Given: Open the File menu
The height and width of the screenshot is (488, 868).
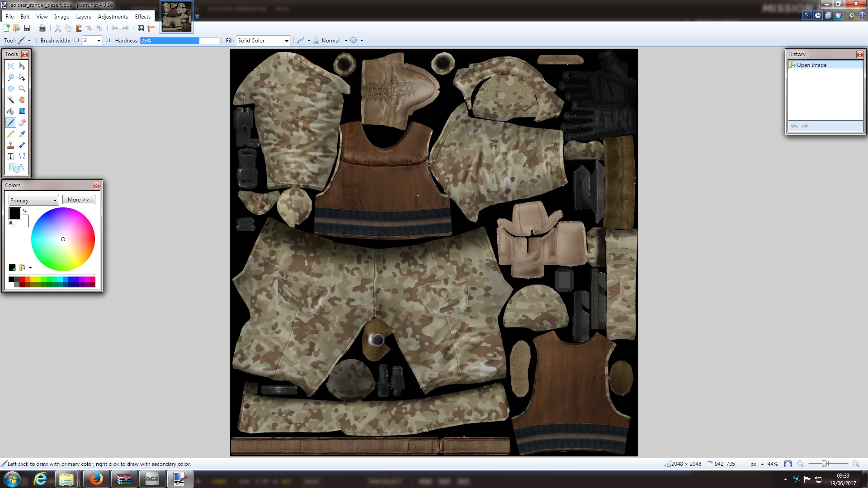Looking at the screenshot, I should coord(9,16).
